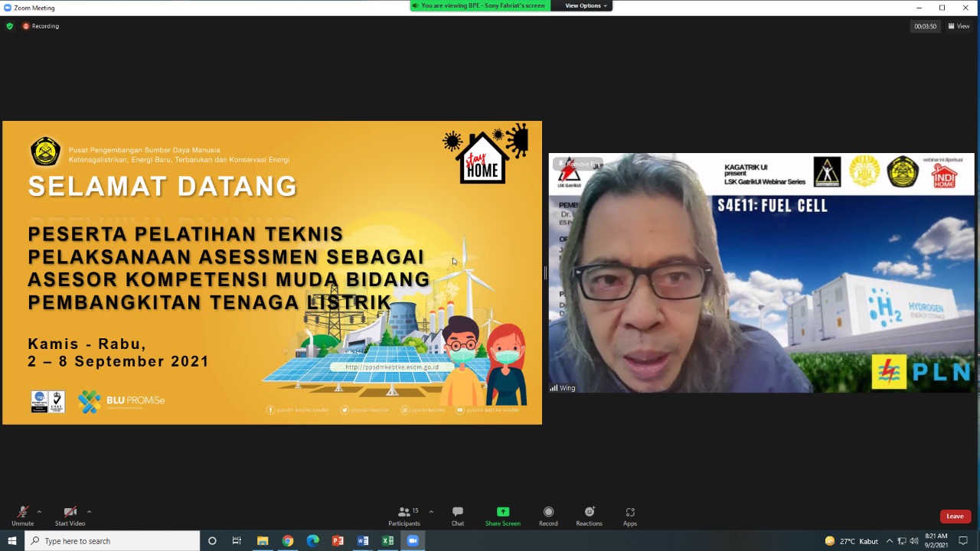Image resolution: width=980 pixels, height=551 pixels.
Task: Click the green security shield icon
Action: pyautogui.click(x=9, y=25)
